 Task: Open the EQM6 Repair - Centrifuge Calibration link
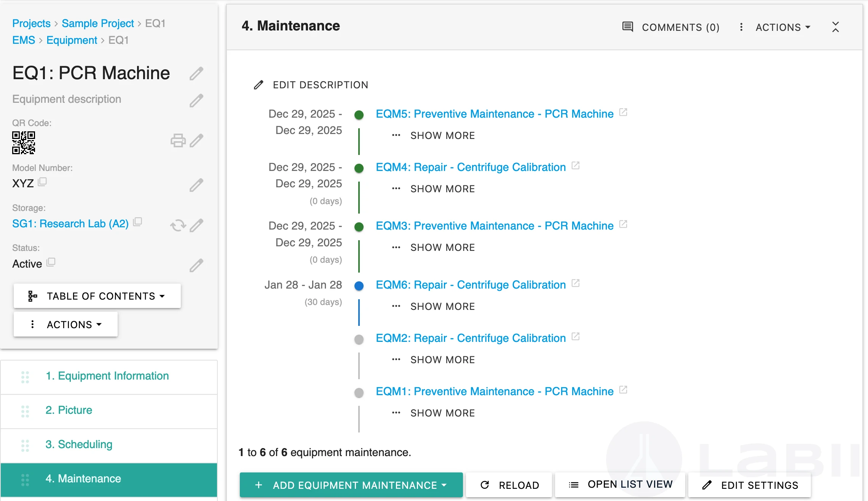point(471,285)
